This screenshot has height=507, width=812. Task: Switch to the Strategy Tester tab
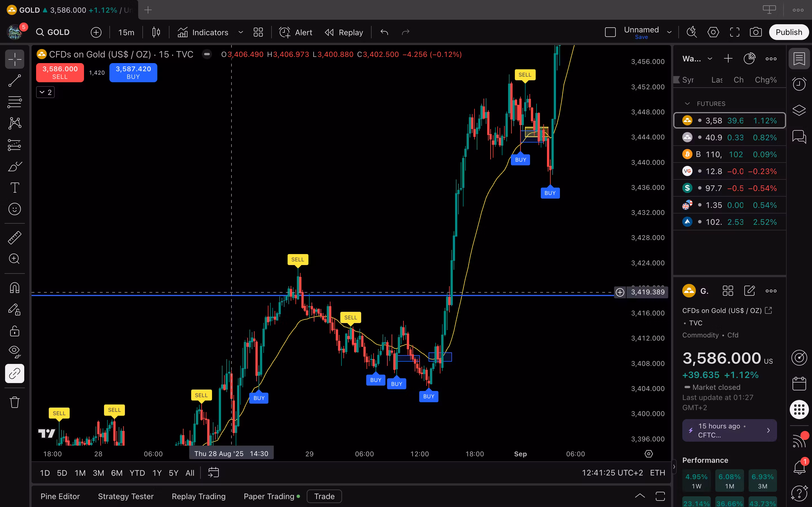click(x=125, y=496)
